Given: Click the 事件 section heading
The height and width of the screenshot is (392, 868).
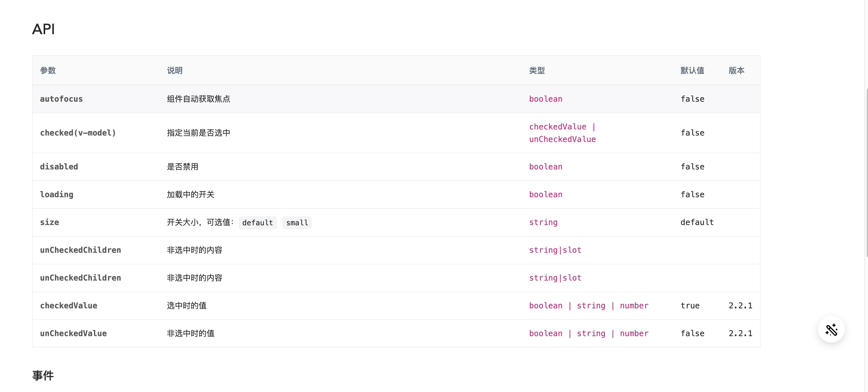Looking at the screenshot, I should pos(42,375).
